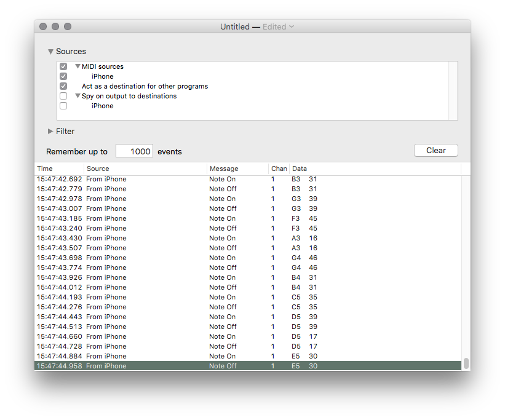Select the row timestamped 15:47:43.774
Image resolution: width=505 pixels, height=420 pixels.
pyautogui.click(x=248, y=267)
